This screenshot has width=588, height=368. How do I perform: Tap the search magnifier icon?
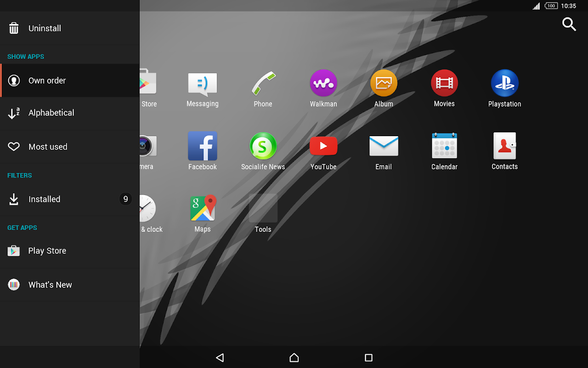point(569,24)
